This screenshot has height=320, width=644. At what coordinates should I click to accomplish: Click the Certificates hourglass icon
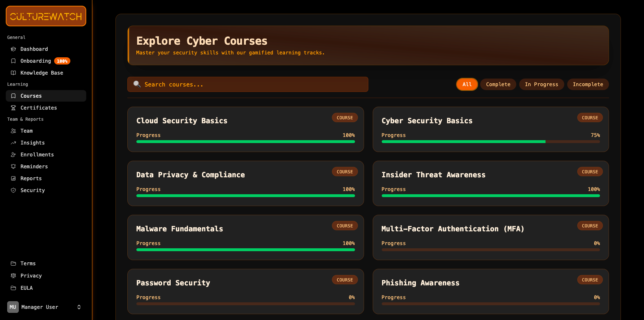[x=13, y=108]
